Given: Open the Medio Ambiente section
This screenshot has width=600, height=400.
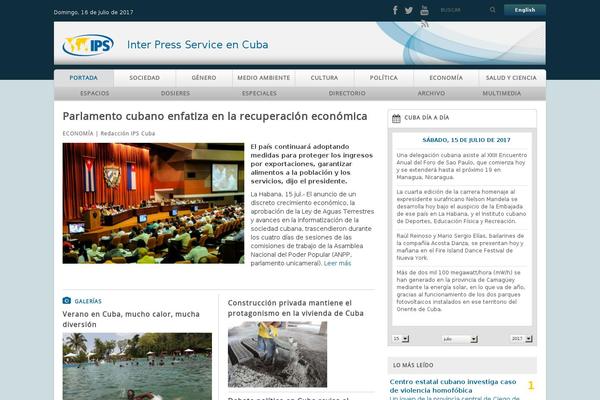Looking at the screenshot, I should pos(264,78).
